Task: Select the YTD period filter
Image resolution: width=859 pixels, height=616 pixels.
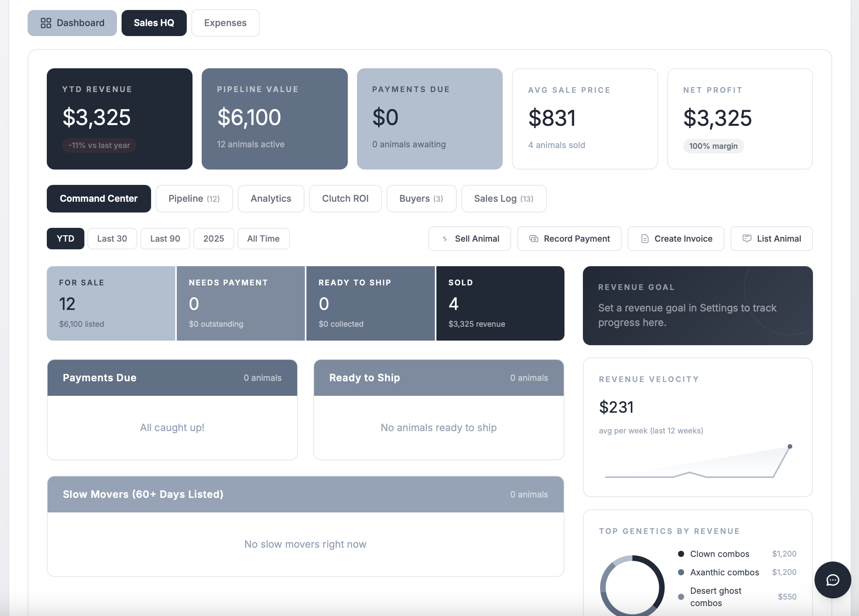Action: click(66, 239)
